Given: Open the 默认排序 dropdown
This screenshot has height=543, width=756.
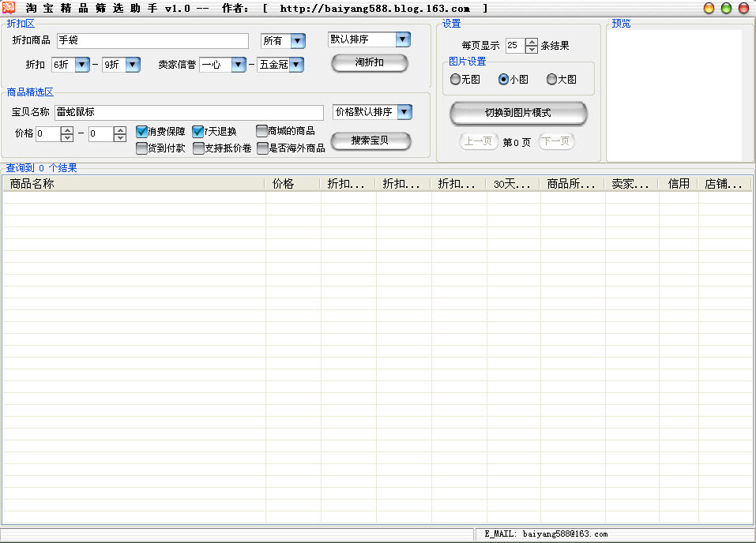Looking at the screenshot, I should [x=403, y=39].
